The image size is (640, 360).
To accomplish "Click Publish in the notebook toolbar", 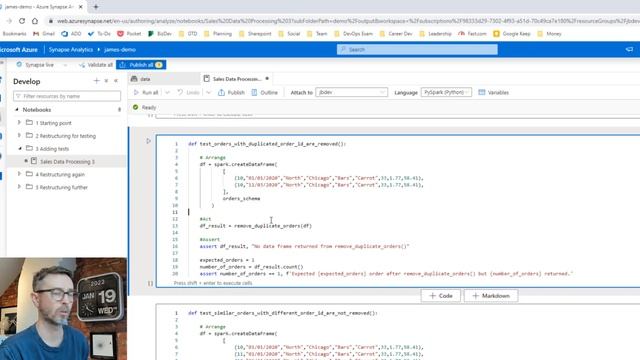I will 231,93.
